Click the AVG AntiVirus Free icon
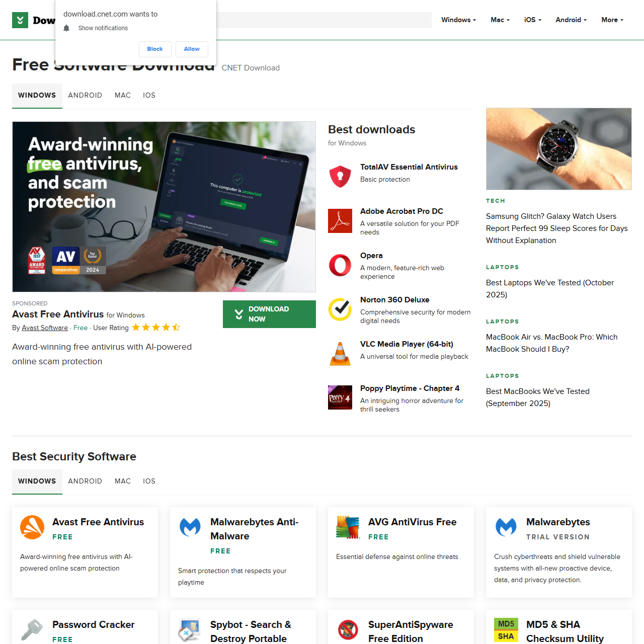This screenshot has height=644, width=644. coord(348,527)
